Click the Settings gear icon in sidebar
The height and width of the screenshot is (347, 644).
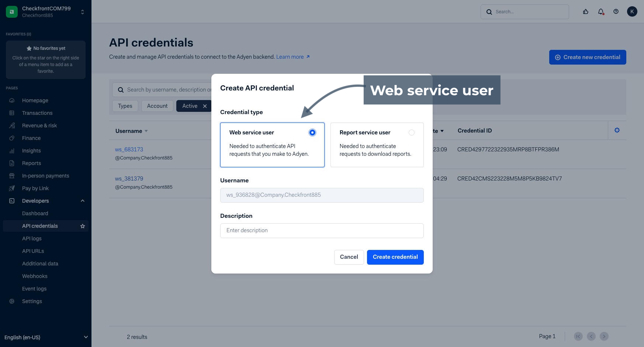tap(12, 301)
